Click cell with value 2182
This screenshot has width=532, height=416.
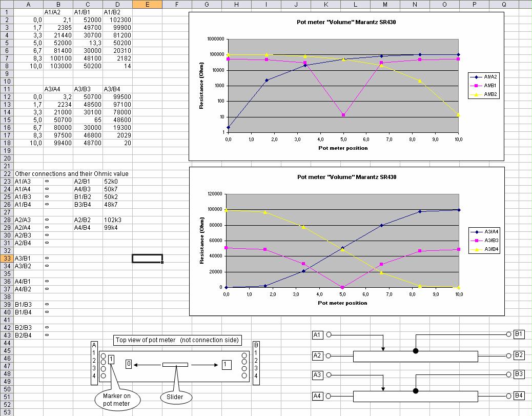coord(117,58)
